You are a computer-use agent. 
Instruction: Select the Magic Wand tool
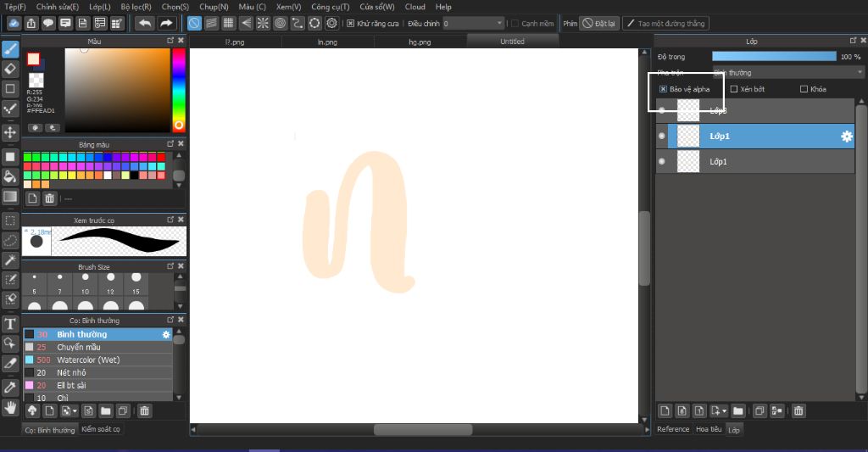coord(10,260)
